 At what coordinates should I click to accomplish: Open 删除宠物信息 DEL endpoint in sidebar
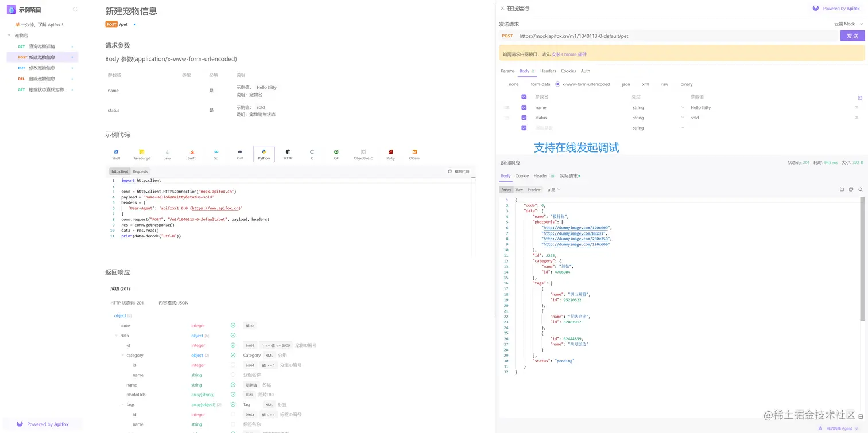42,79
